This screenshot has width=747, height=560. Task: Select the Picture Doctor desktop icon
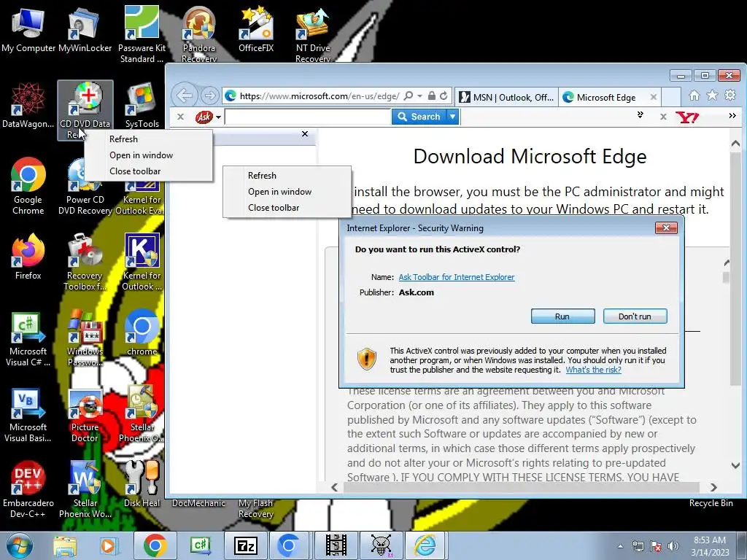point(85,416)
